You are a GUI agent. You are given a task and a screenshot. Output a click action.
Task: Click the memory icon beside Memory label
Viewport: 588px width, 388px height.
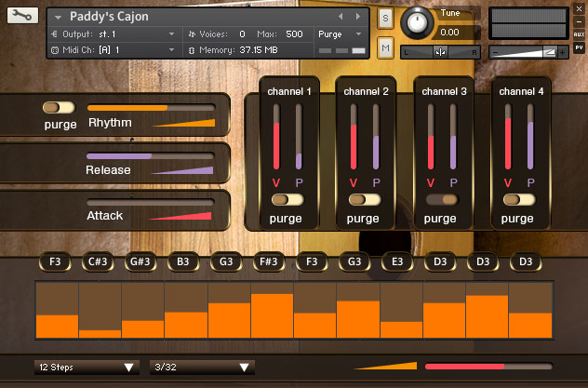pos(192,50)
